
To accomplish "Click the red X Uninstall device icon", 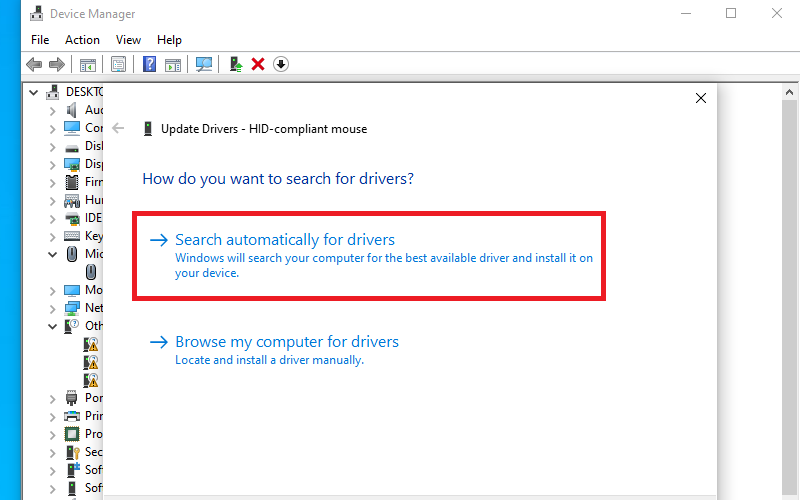I will click(x=258, y=65).
